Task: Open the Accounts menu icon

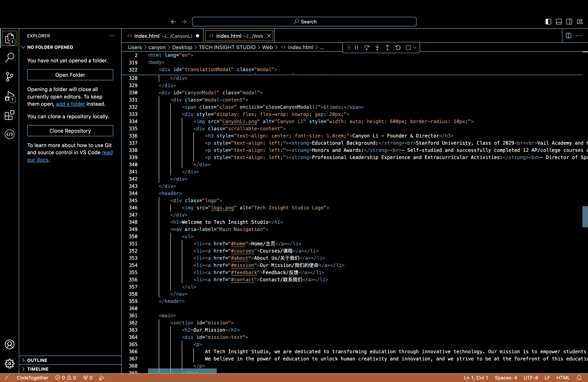Action: coord(10,344)
